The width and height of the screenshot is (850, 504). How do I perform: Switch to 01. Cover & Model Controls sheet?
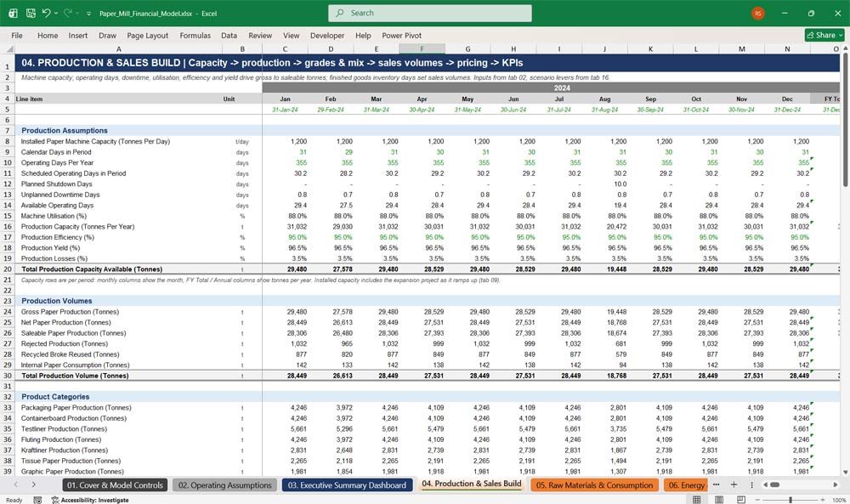(x=115, y=485)
